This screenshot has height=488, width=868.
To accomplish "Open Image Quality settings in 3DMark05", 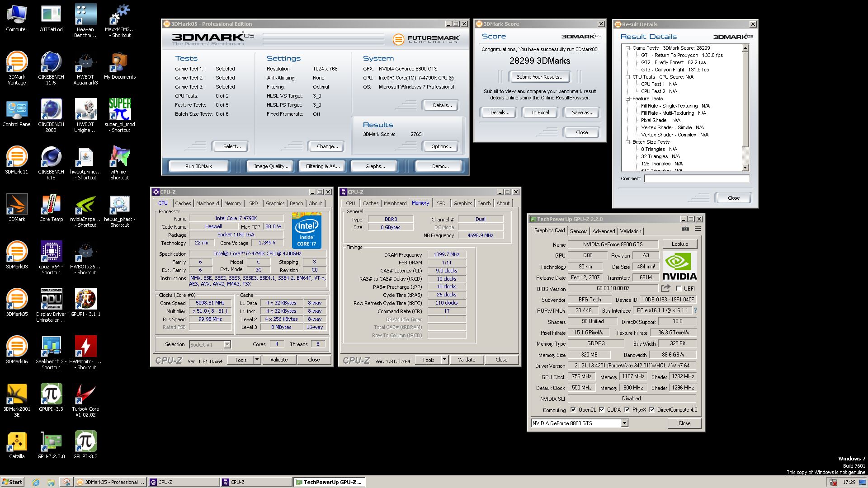I will tap(271, 166).
